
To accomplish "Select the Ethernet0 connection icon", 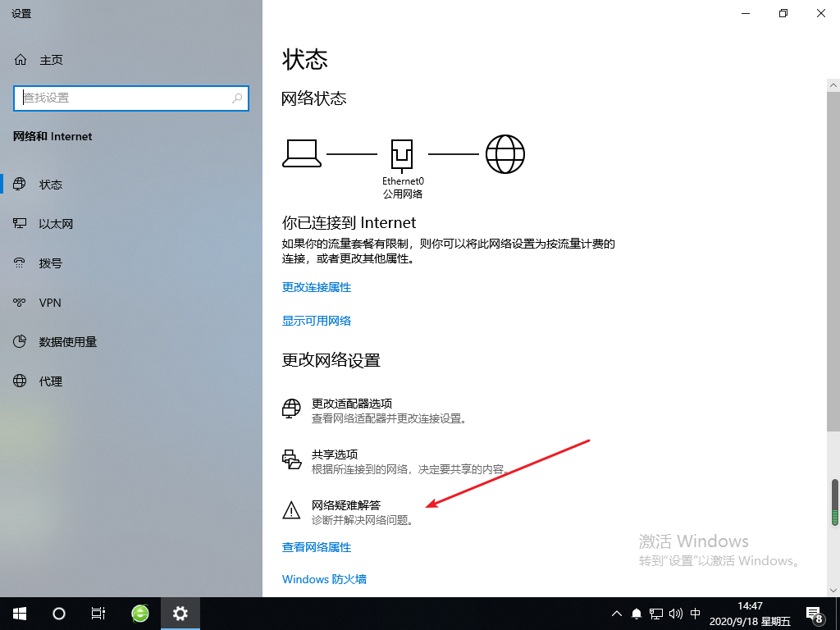I will [x=403, y=153].
